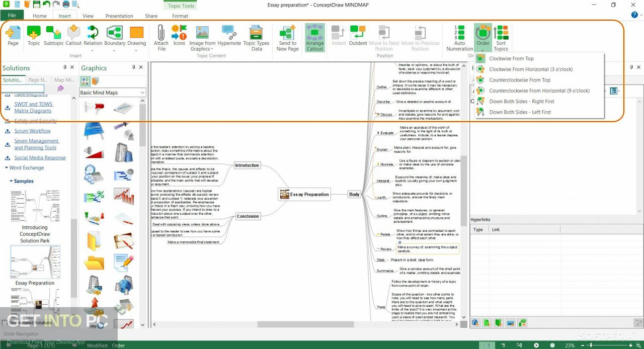The height and width of the screenshot is (349, 644).
Task: Switch to the Share ribbon tab
Action: coord(151,16)
